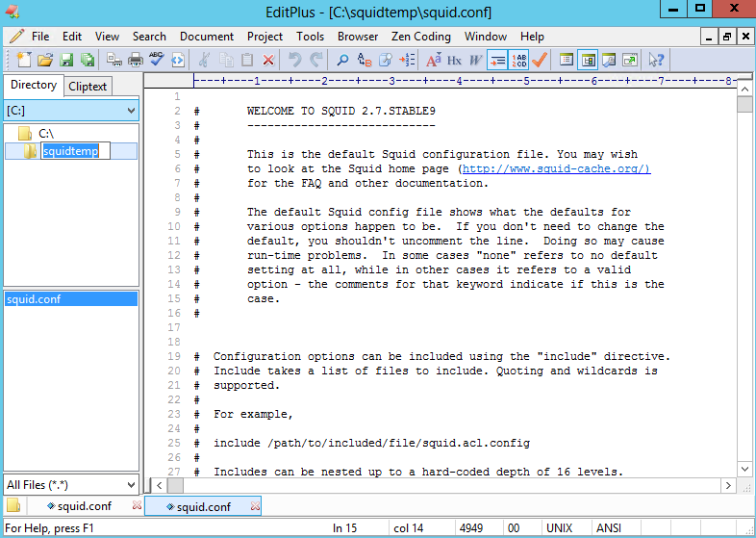Click the 'ln 15' status bar entry

click(x=344, y=528)
